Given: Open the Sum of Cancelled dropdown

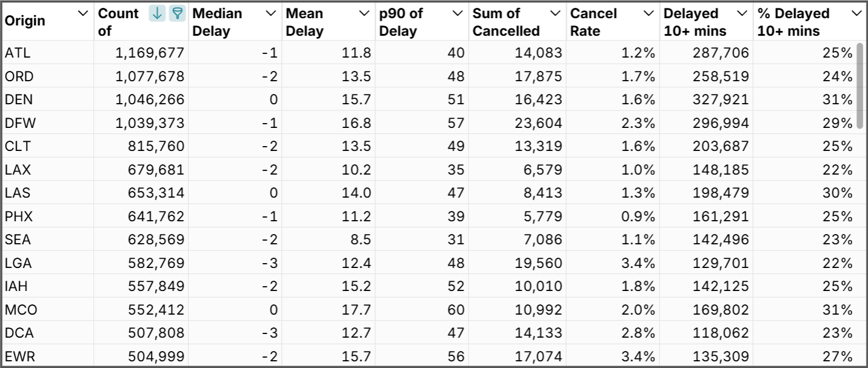Looking at the screenshot, I should pyautogui.click(x=555, y=13).
